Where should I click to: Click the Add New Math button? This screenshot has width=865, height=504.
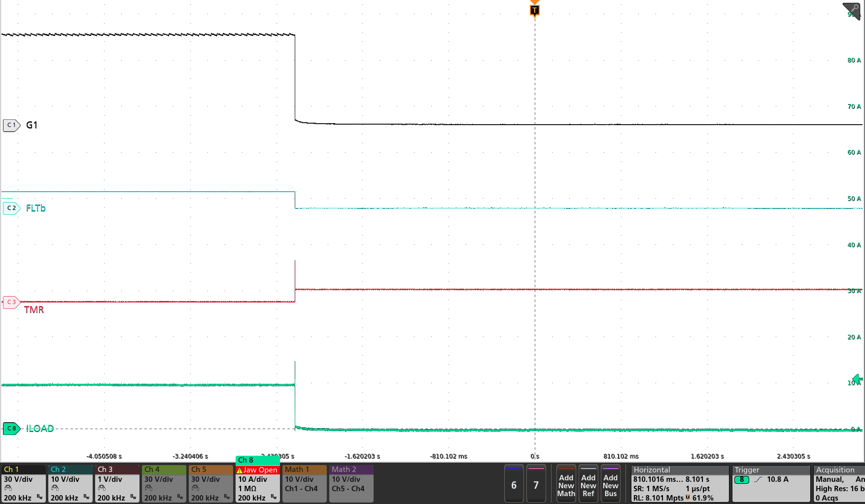[x=566, y=485]
